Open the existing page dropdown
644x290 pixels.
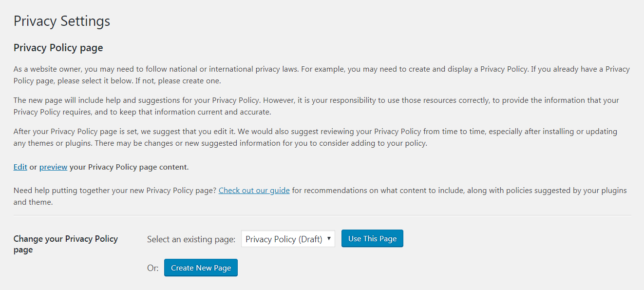click(x=287, y=238)
